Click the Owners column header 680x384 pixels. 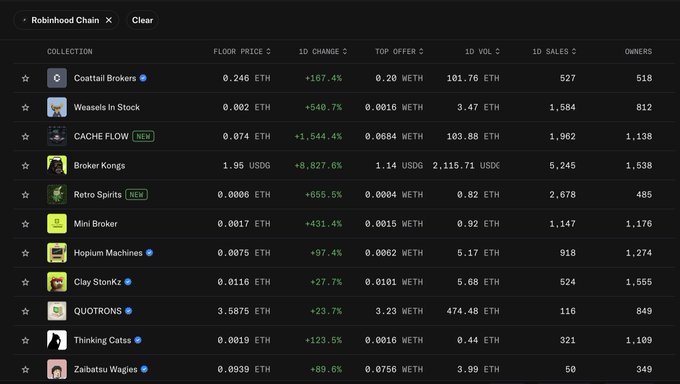pos(638,51)
